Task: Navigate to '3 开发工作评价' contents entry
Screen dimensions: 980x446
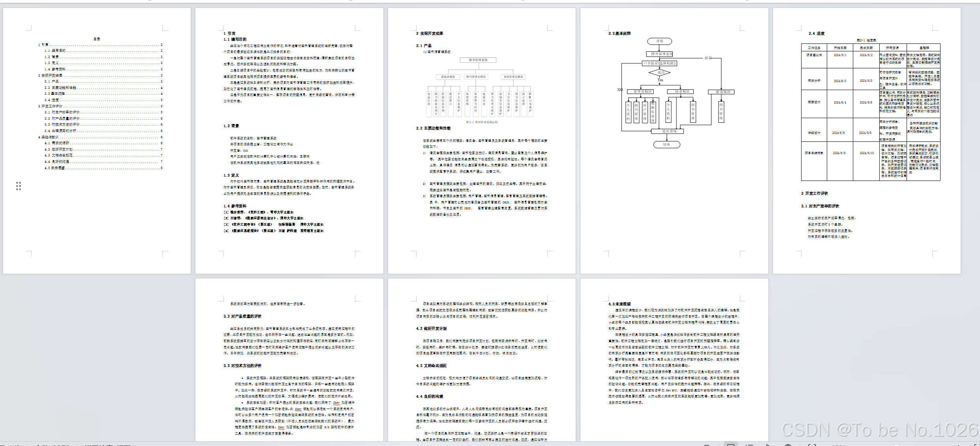Action: [51, 106]
